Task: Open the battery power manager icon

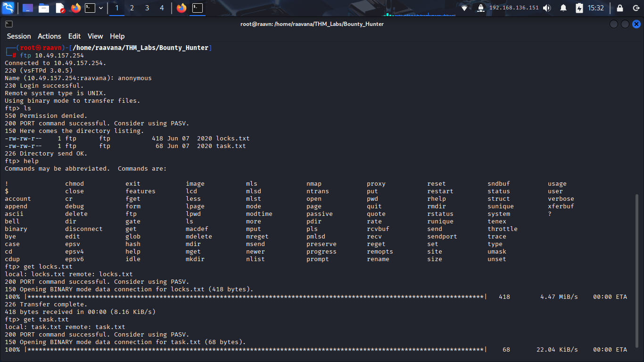Action: pyautogui.click(x=579, y=8)
